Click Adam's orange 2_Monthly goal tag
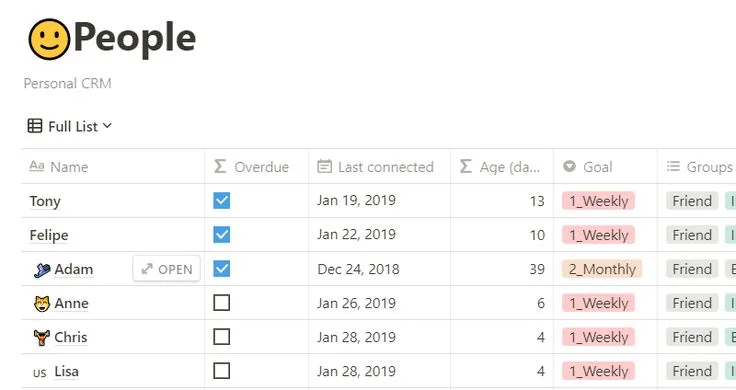The width and height of the screenshot is (736, 390). click(602, 269)
